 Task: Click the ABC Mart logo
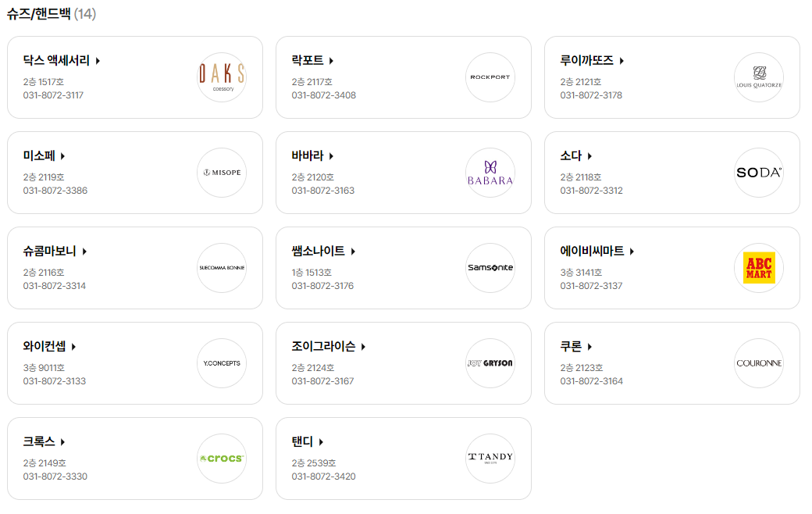click(x=759, y=268)
